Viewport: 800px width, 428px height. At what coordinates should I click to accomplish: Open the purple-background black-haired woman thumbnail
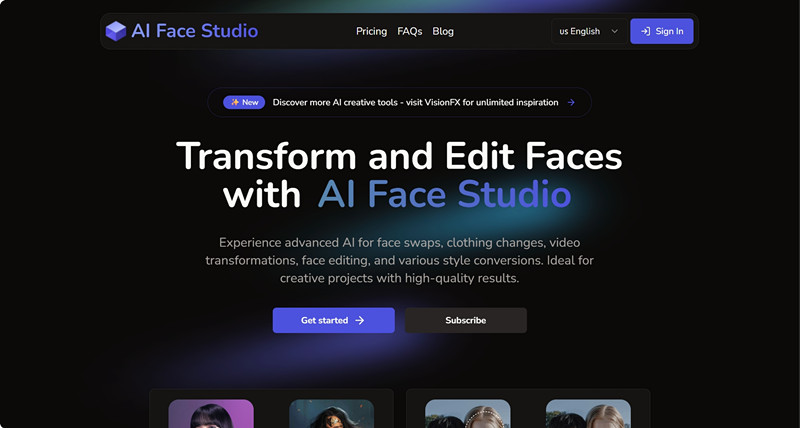coord(211,414)
